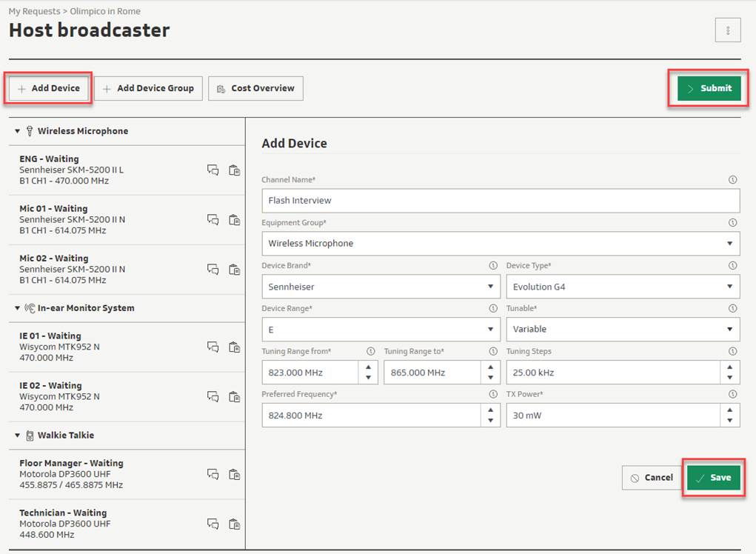
Task: Open the Equipment Group dropdown
Action: click(501, 243)
